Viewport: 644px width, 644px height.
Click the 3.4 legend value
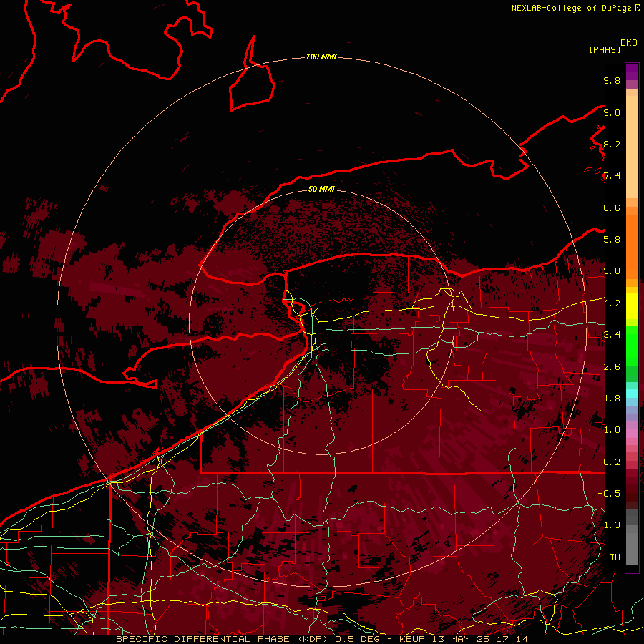(x=612, y=335)
